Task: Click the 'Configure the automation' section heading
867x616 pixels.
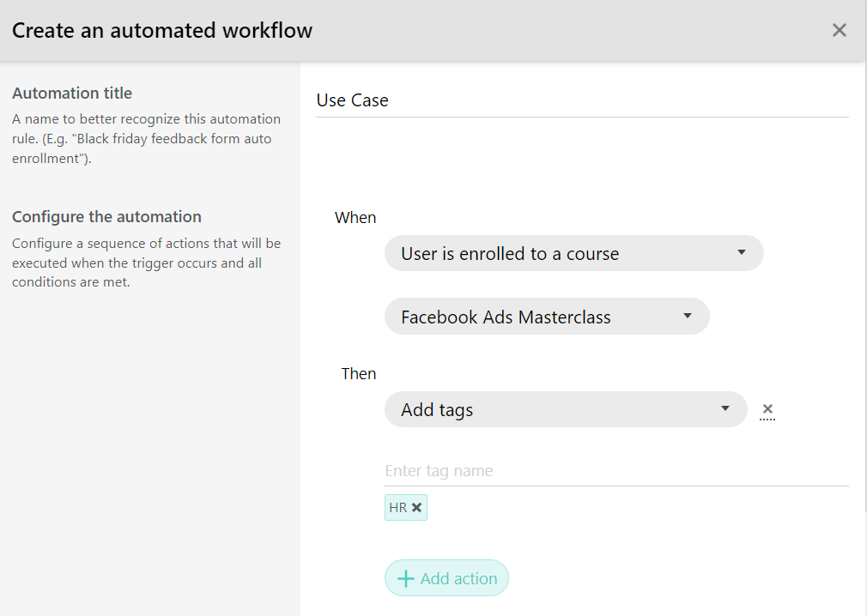Action: (106, 217)
